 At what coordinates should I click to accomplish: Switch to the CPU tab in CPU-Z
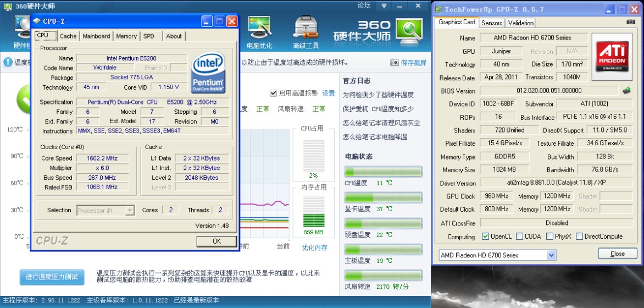coord(45,35)
